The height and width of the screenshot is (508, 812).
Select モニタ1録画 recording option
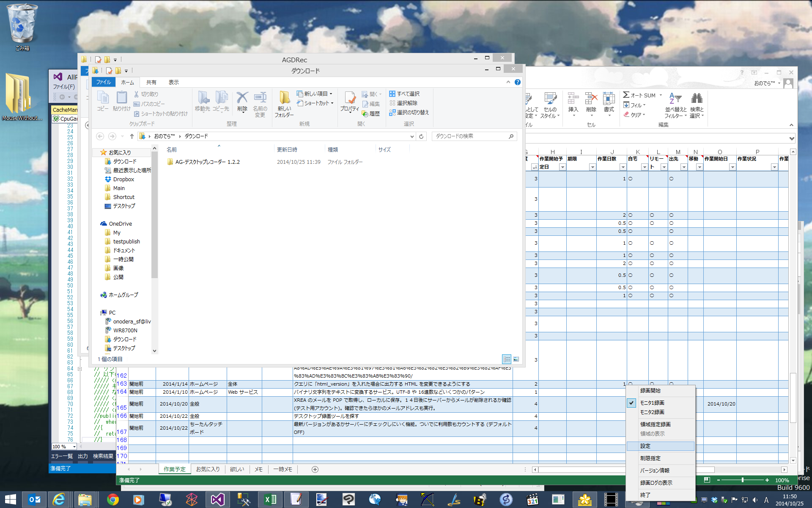(653, 402)
